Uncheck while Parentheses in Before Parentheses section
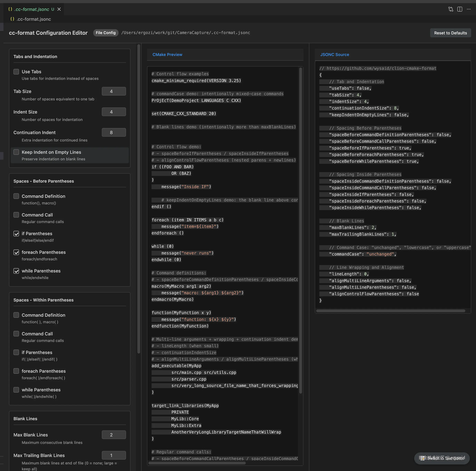Image resolution: width=476 pixels, height=471 pixels. pos(16,271)
